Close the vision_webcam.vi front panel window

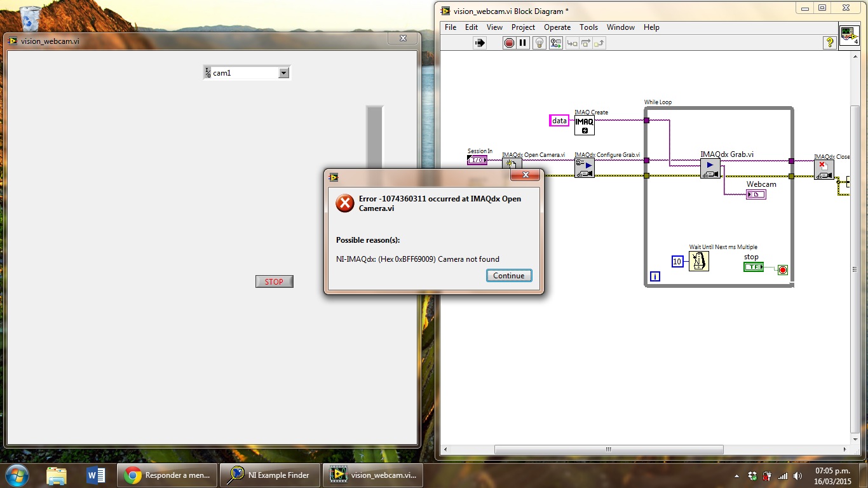[x=403, y=38]
